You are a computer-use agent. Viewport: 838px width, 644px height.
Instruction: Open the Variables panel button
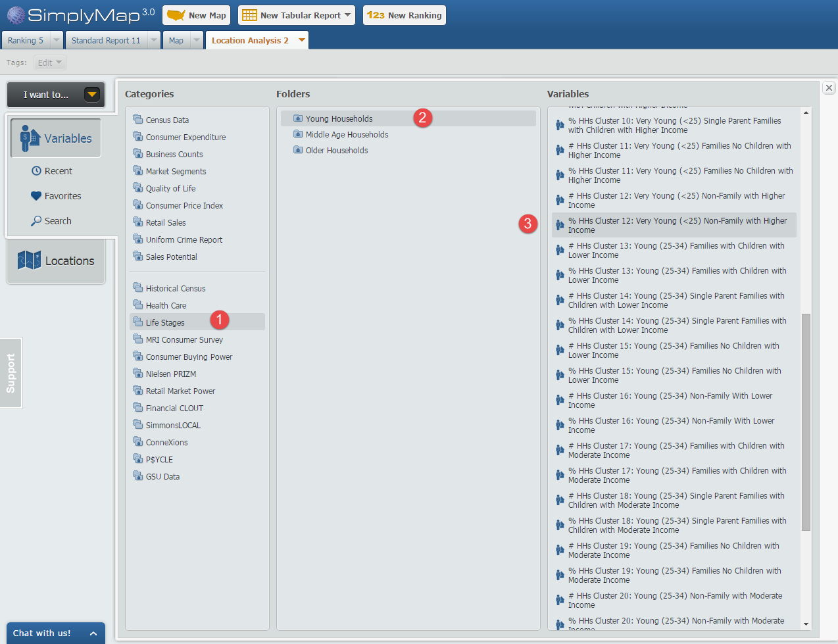click(56, 138)
